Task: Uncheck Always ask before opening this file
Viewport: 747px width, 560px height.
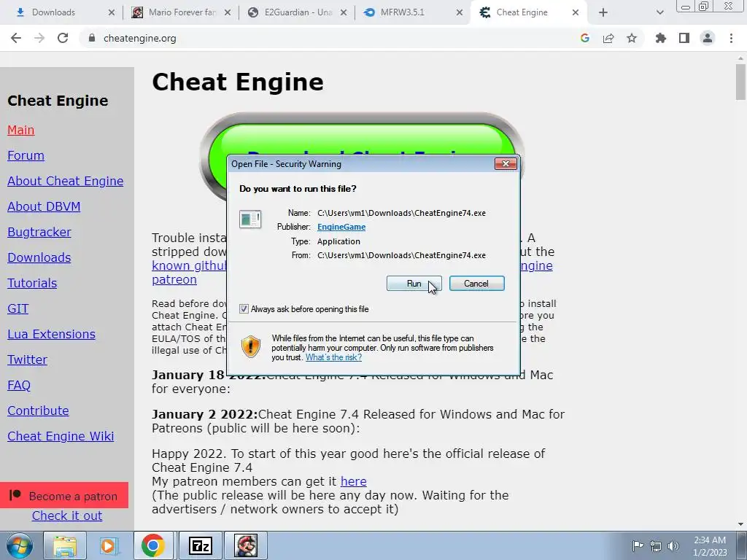Action: coord(244,309)
